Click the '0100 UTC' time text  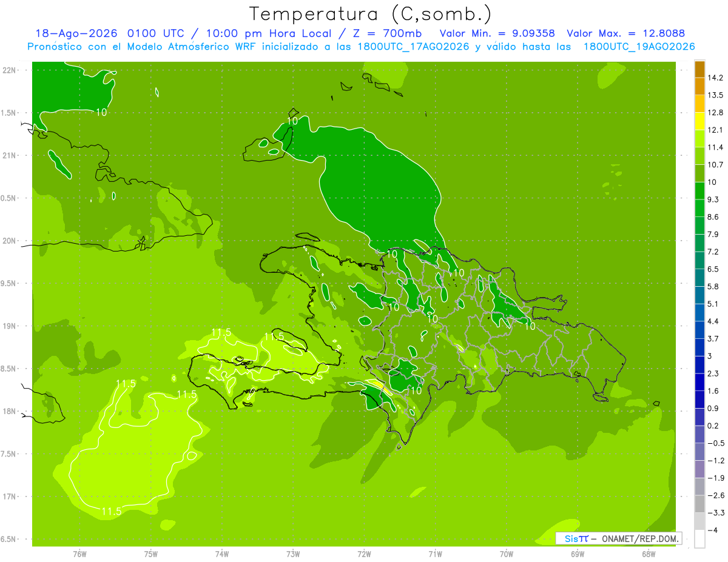point(155,33)
